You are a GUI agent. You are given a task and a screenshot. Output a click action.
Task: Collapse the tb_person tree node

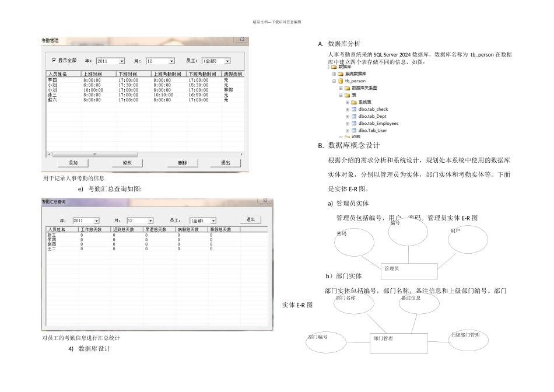pyautogui.click(x=334, y=81)
